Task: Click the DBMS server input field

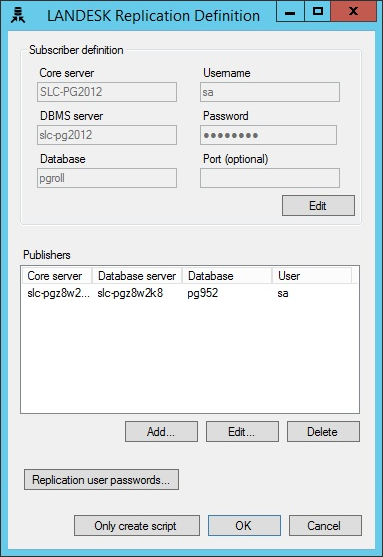Action: 107,135
